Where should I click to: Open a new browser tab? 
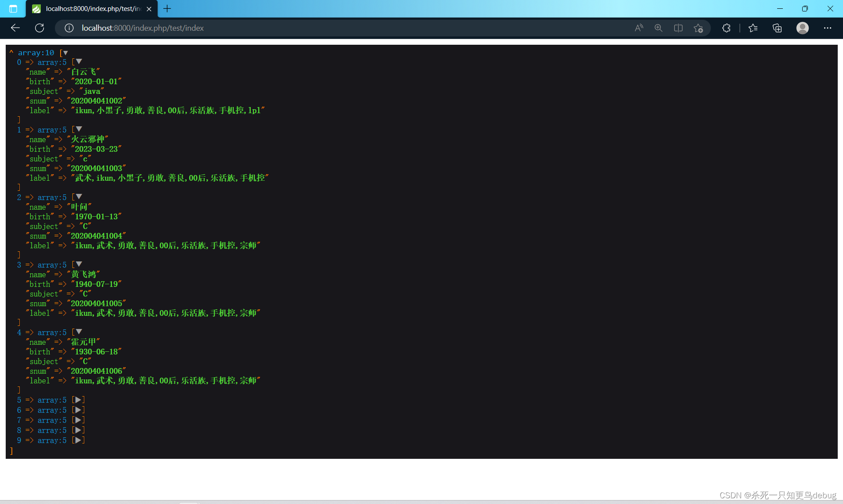[x=167, y=9]
